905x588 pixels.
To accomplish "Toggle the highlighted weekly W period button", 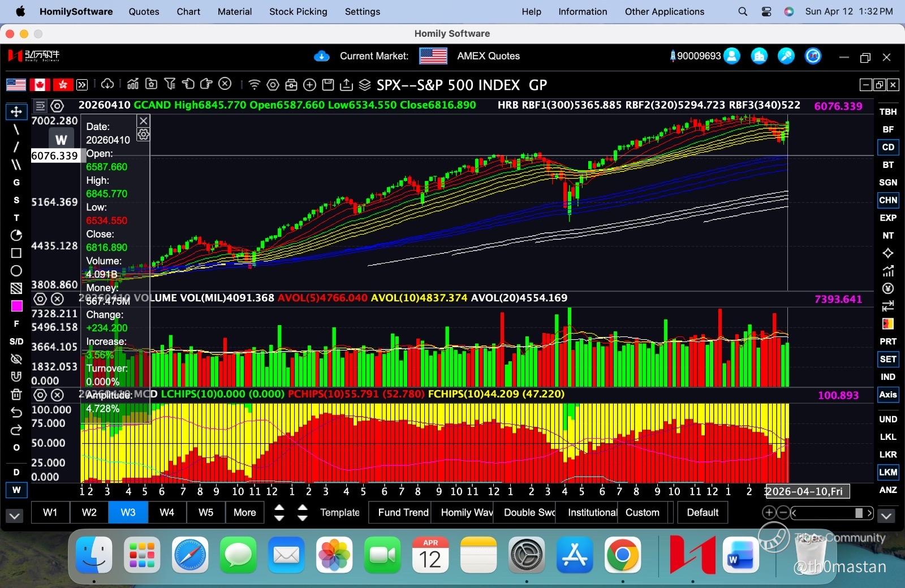I will click(16, 490).
